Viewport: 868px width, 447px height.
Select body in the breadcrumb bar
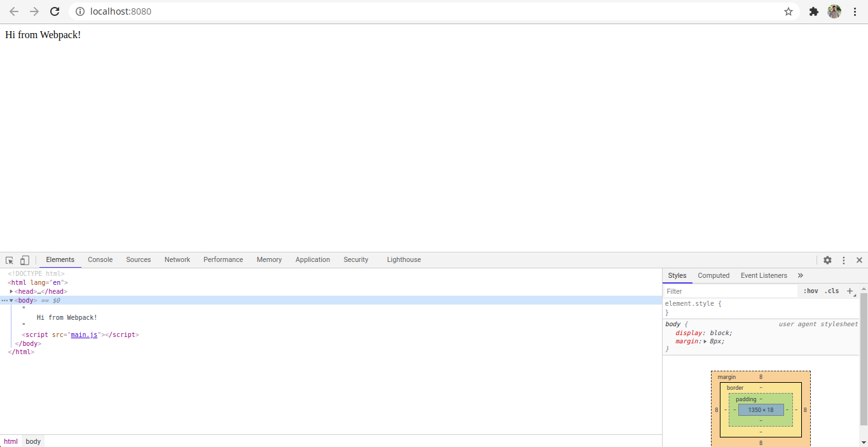click(33, 441)
